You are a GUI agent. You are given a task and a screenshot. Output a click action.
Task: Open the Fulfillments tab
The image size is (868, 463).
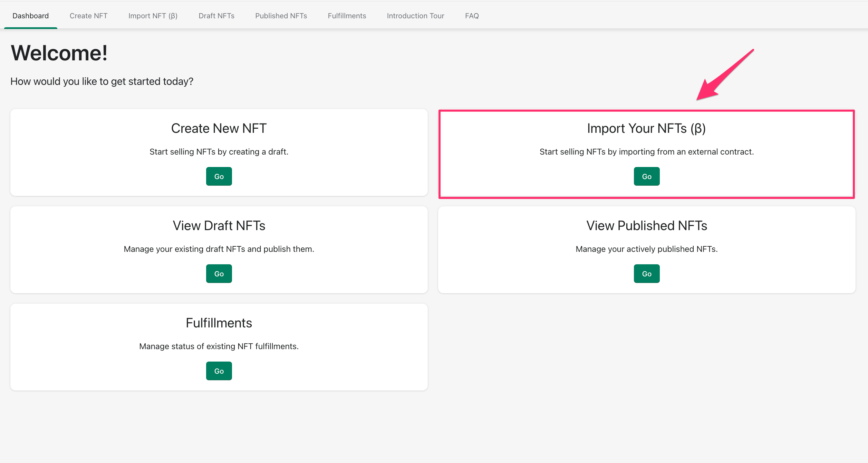(347, 16)
